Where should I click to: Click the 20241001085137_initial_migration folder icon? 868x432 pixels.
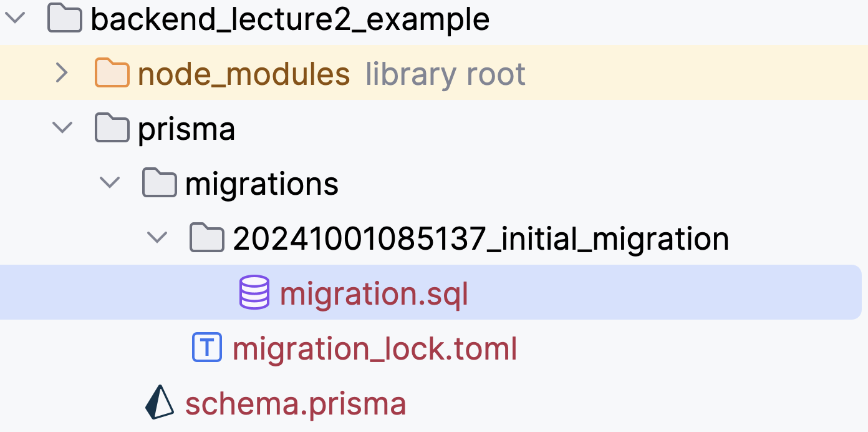click(x=206, y=237)
